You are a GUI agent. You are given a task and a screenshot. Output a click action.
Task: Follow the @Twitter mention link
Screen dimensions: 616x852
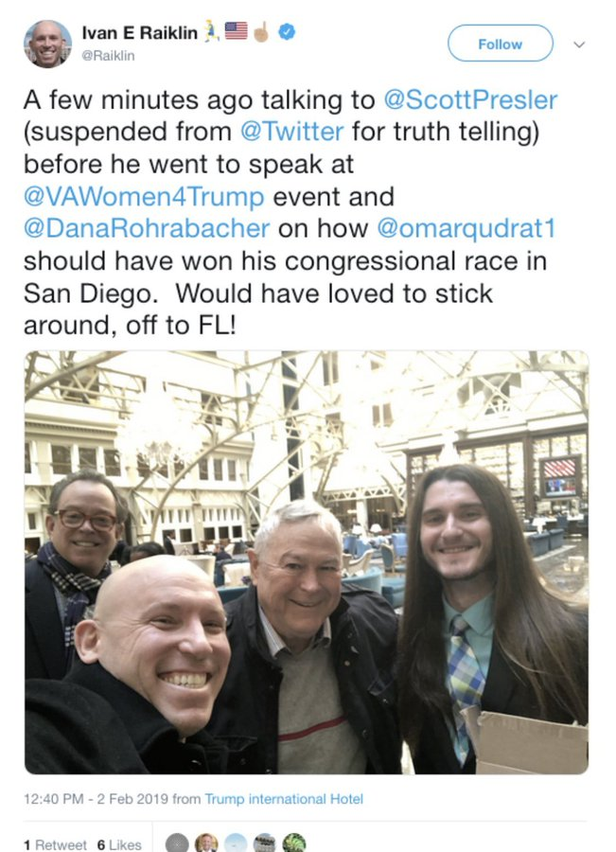click(x=291, y=132)
